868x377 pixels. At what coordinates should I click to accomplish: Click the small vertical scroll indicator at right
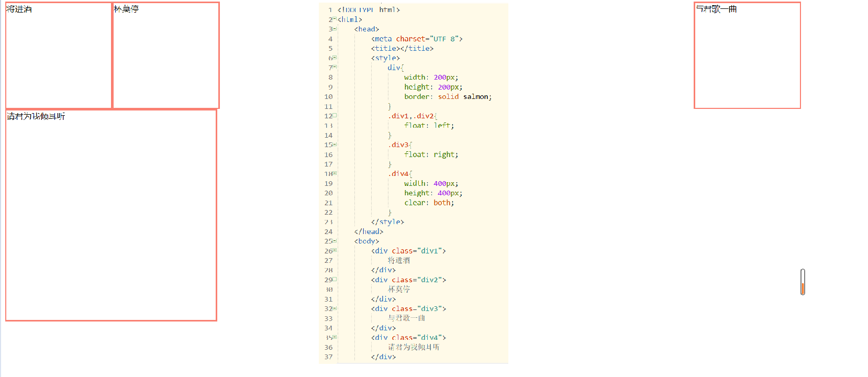pyautogui.click(x=803, y=282)
